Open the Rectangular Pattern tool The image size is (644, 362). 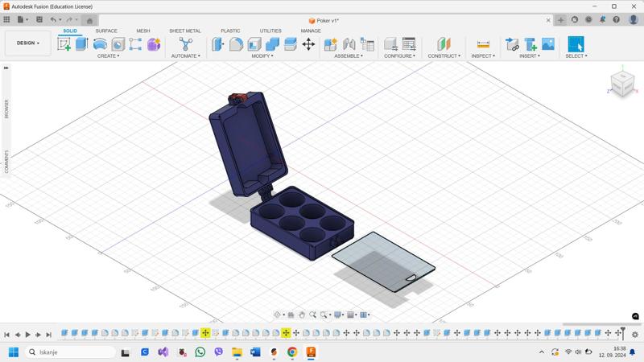click(135, 44)
